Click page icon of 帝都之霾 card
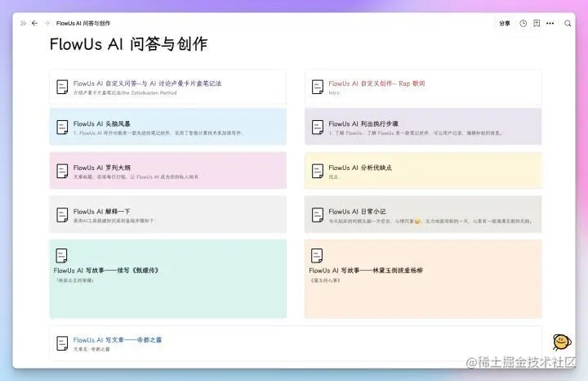The height and width of the screenshot is (381, 588). tap(62, 343)
